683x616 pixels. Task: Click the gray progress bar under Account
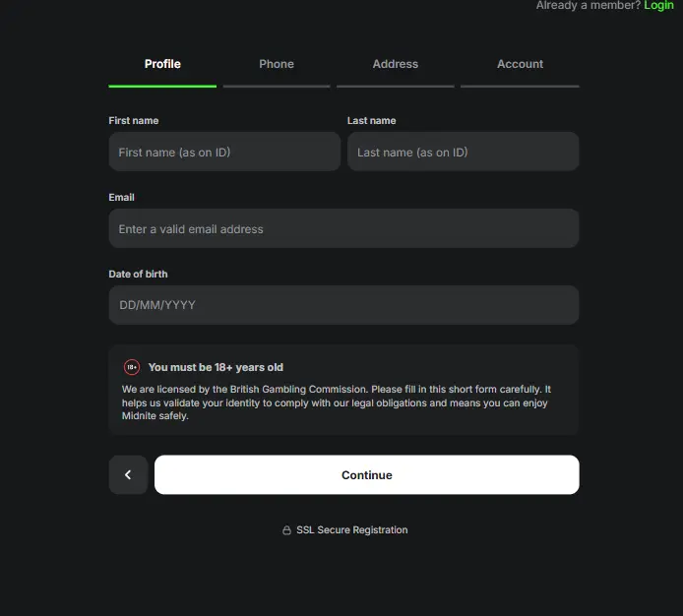pyautogui.click(x=520, y=87)
